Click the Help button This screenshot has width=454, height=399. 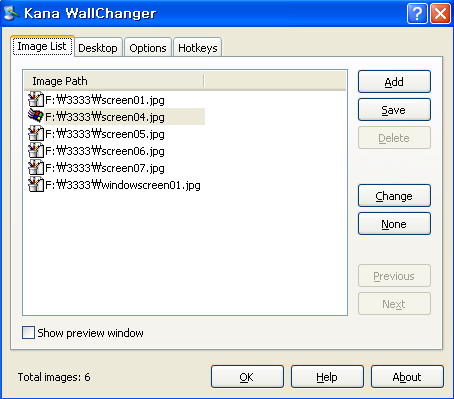[327, 377]
